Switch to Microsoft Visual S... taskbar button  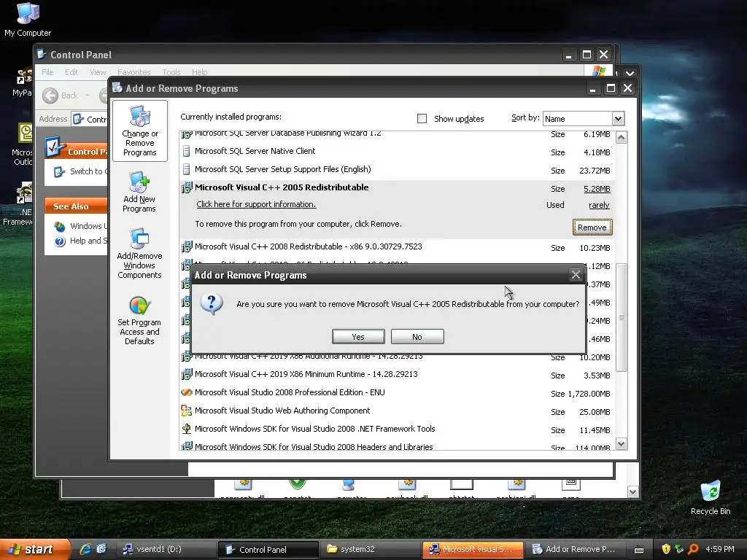coord(473,550)
